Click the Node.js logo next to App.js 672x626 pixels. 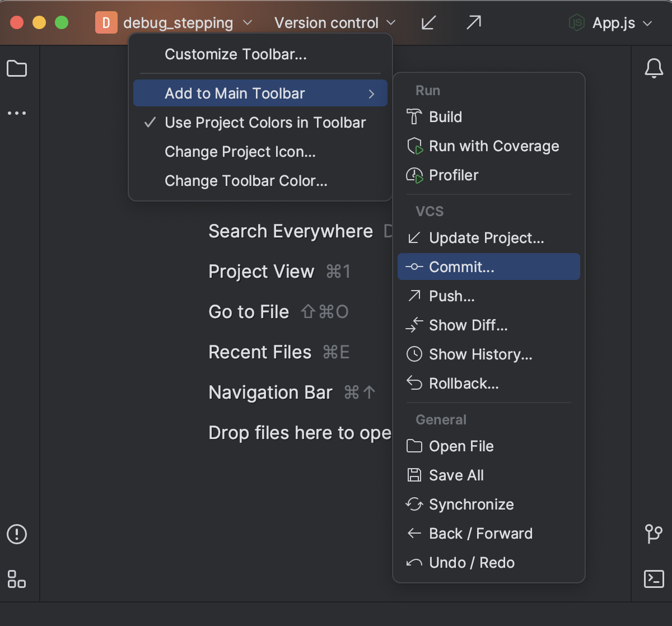[x=577, y=22]
